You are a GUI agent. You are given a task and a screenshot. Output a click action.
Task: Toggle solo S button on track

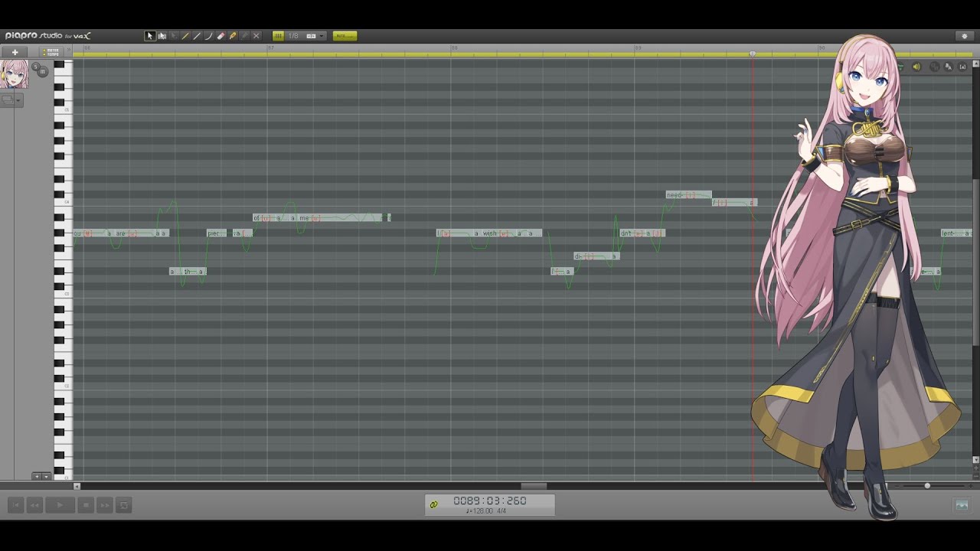35,67
